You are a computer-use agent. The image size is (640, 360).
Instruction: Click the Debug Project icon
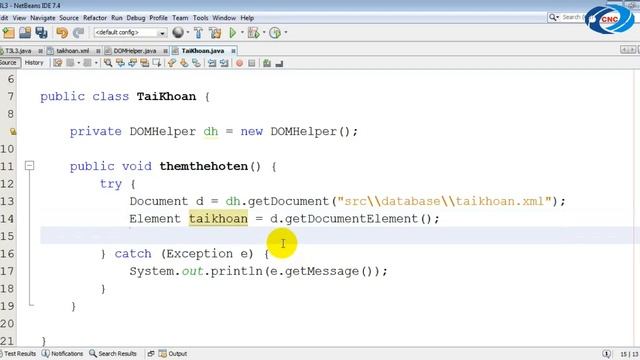(254, 33)
